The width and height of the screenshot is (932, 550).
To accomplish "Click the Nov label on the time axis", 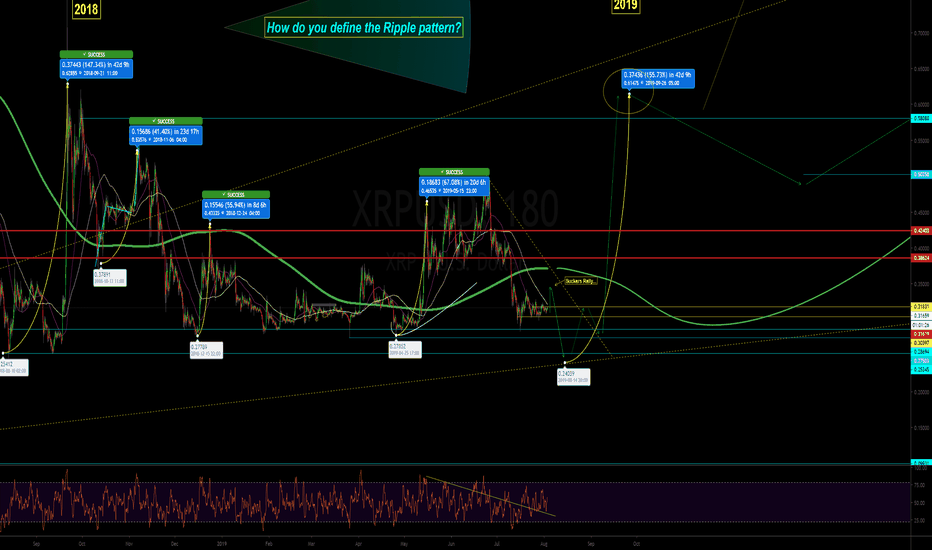I will coord(128,543).
